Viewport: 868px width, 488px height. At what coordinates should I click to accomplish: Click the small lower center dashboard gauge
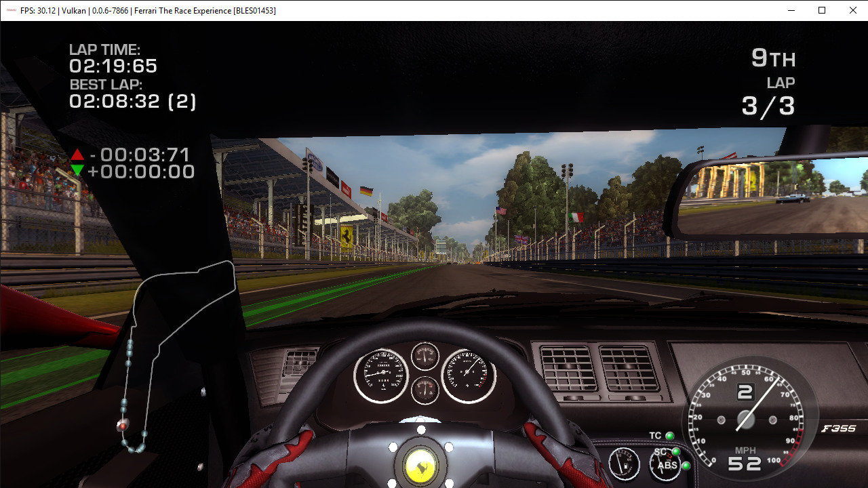pos(425,390)
